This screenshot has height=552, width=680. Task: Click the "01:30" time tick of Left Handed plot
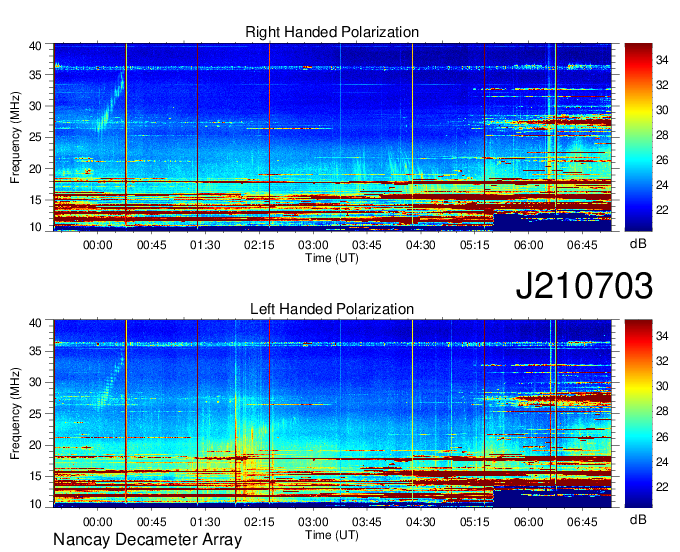pos(205,522)
